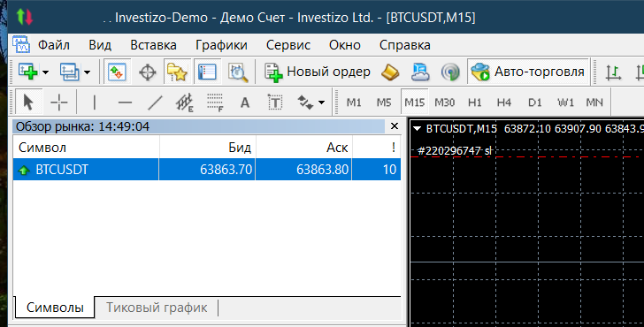The width and height of the screenshot is (644, 327).
Task: Click the arrows objects icon
Action: [x=305, y=103]
